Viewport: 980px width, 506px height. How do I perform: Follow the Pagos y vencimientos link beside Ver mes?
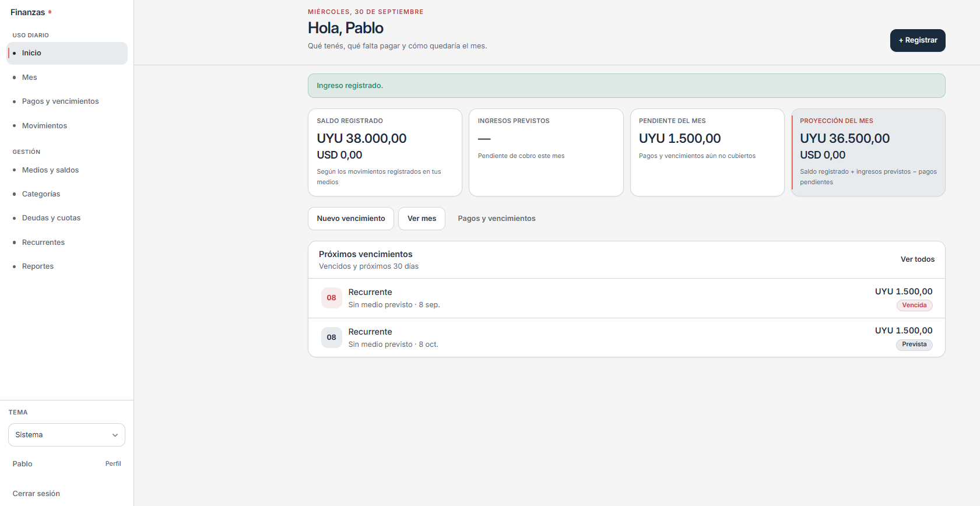click(497, 219)
